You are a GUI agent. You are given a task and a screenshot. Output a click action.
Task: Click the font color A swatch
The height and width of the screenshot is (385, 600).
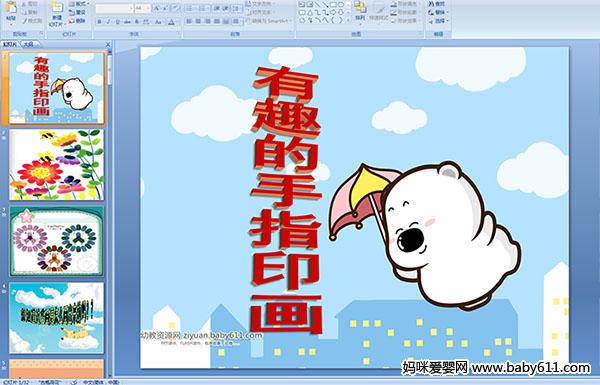coord(171,22)
